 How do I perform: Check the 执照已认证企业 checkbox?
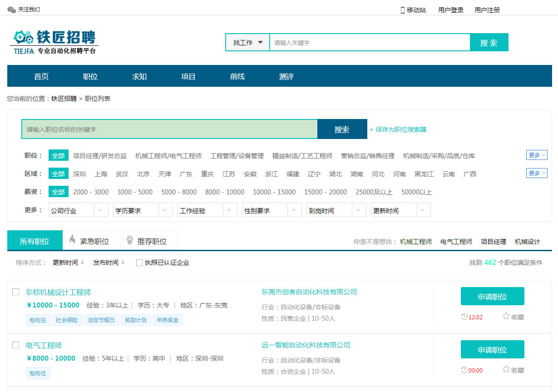[139, 263]
